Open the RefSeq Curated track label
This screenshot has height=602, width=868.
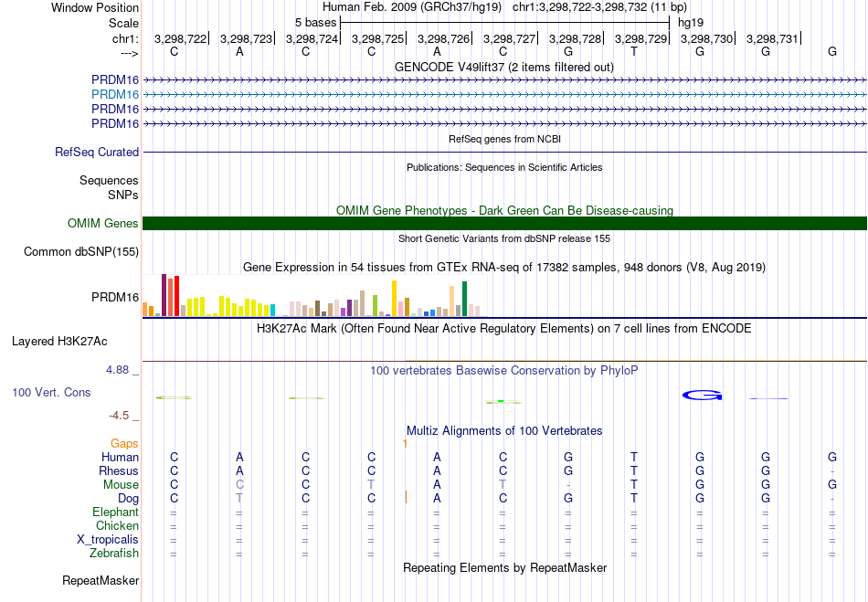click(x=97, y=153)
